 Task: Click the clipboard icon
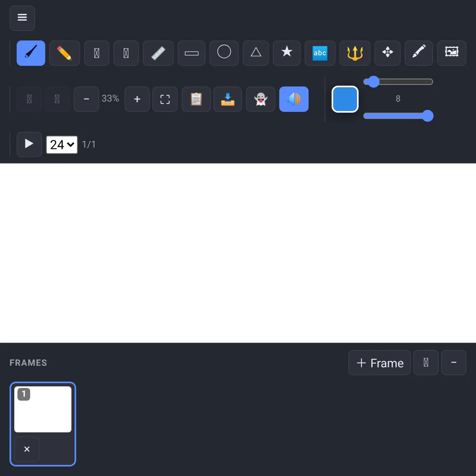(x=196, y=99)
